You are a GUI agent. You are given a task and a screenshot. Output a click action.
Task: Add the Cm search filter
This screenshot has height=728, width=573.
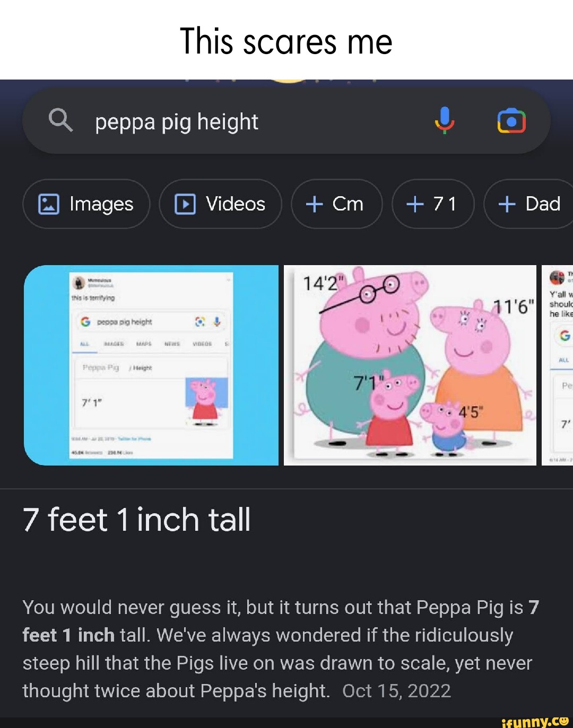[336, 204]
